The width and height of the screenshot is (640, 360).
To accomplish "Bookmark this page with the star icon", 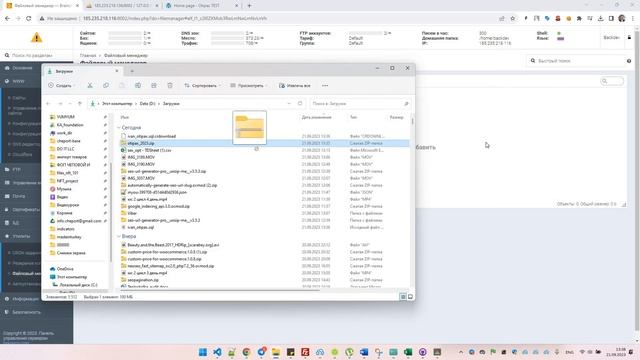I will click(x=513, y=18).
